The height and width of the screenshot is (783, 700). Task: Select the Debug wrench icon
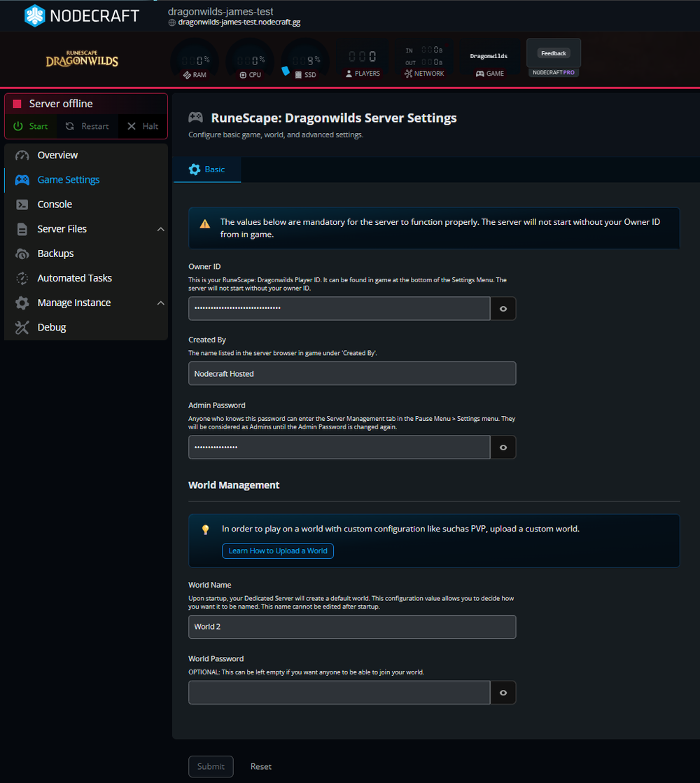pos(22,327)
